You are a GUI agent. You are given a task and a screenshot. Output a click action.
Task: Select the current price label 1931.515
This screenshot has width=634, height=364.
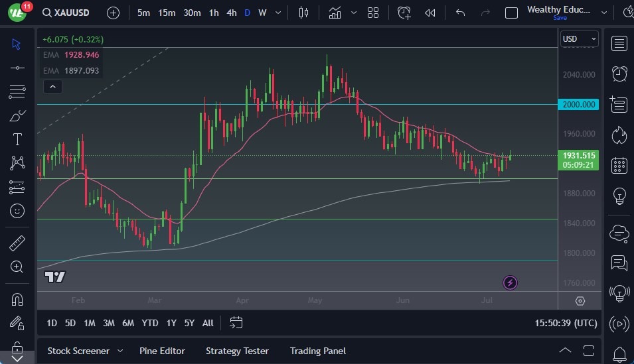click(x=579, y=156)
